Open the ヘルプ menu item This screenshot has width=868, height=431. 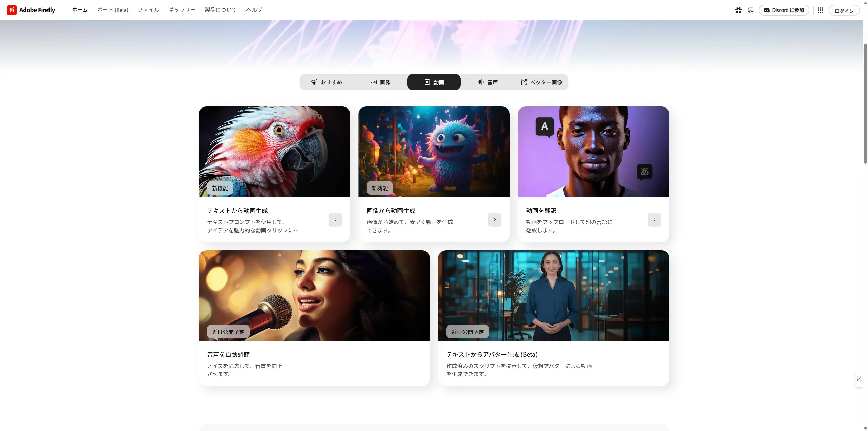[254, 10]
